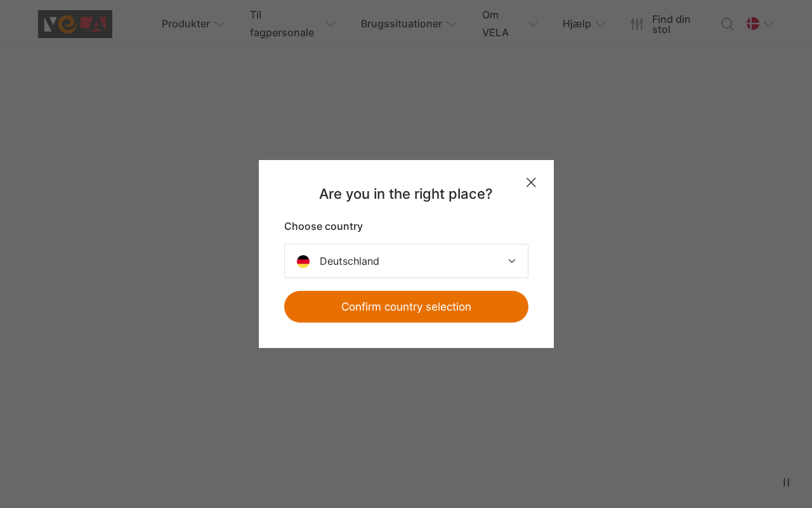Open the Produkter menu item
This screenshot has width=812, height=508.
[x=186, y=24]
